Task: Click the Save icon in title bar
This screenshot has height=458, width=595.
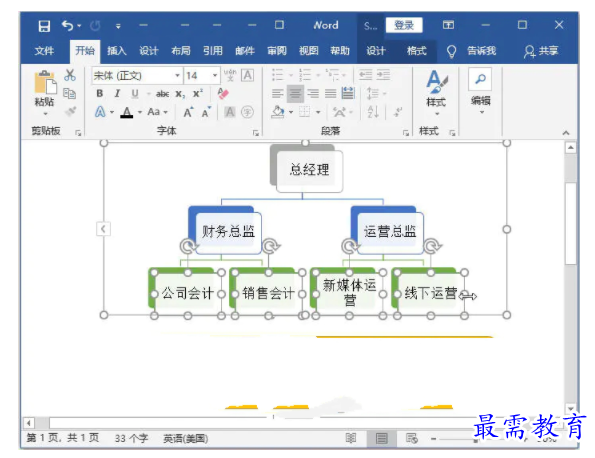Action: [x=44, y=26]
